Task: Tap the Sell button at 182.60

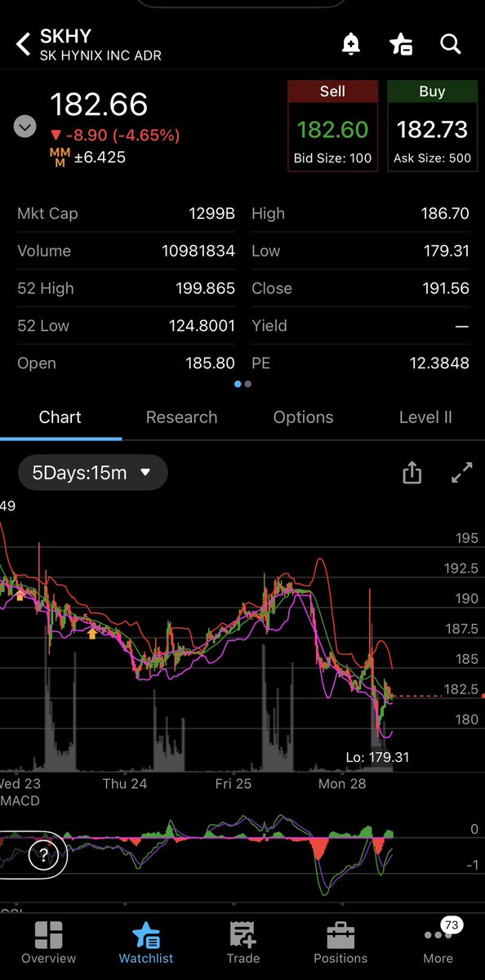Action: coord(332,126)
